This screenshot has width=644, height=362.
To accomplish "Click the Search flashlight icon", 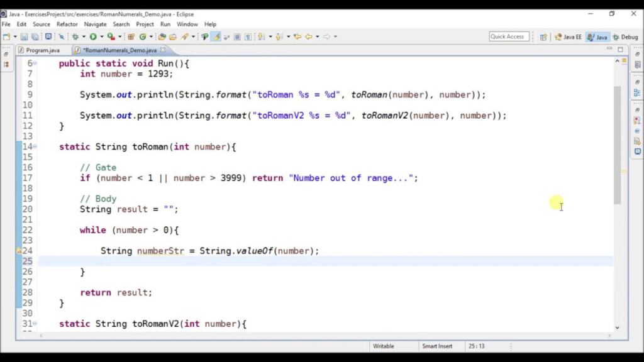I will (x=185, y=37).
